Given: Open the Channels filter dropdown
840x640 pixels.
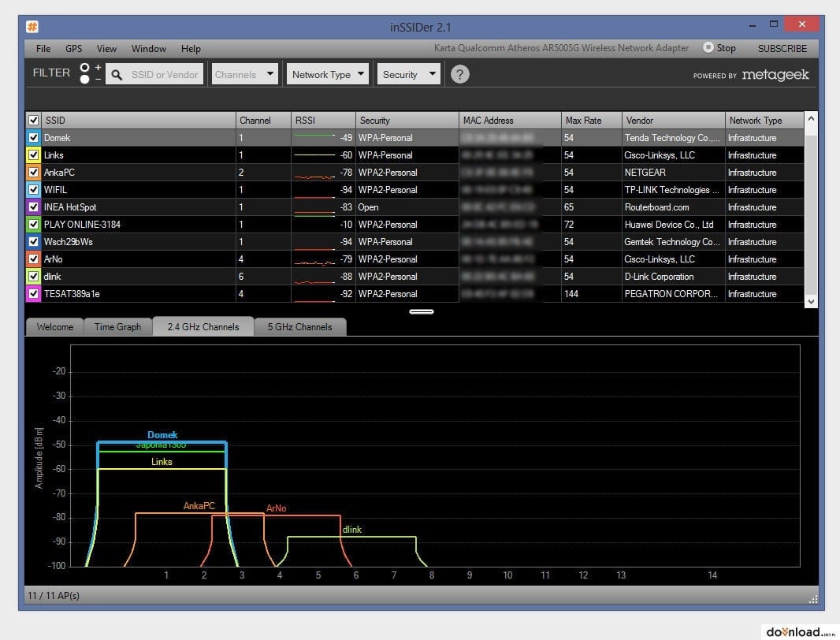Looking at the screenshot, I should click(245, 74).
